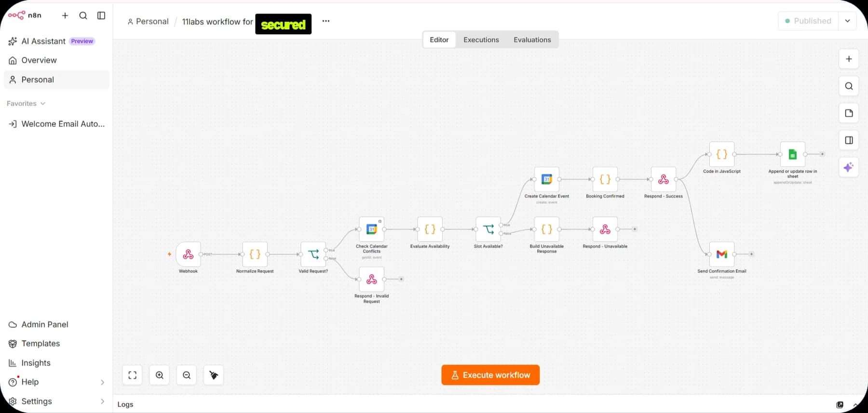Select the Valid Request? If node
Image resolution: width=868 pixels, height=413 pixels.
(x=313, y=254)
